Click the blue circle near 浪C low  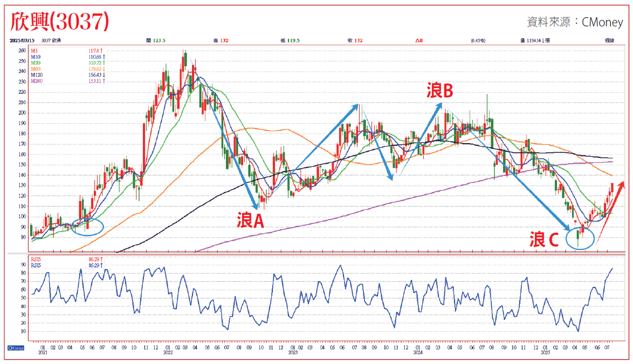580,237
